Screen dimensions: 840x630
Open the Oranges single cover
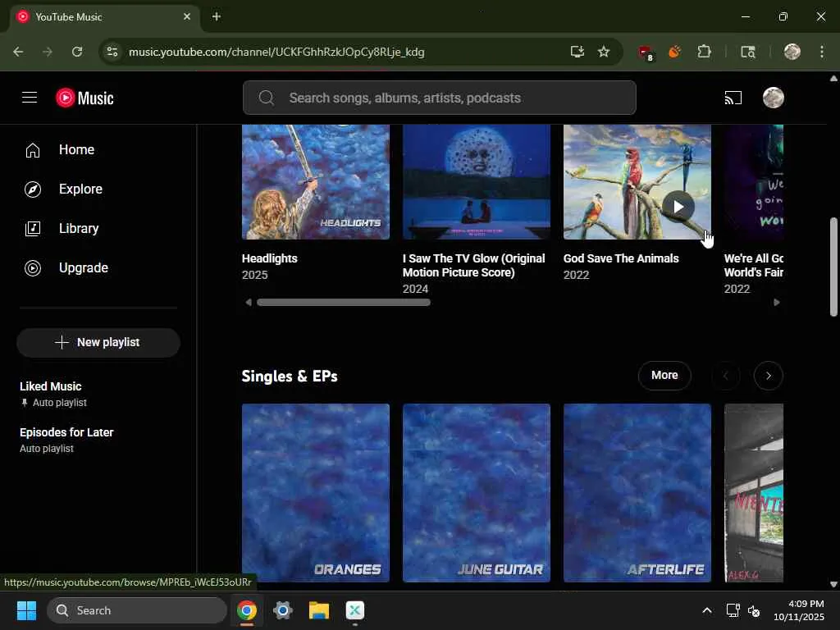(x=316, y=493)
